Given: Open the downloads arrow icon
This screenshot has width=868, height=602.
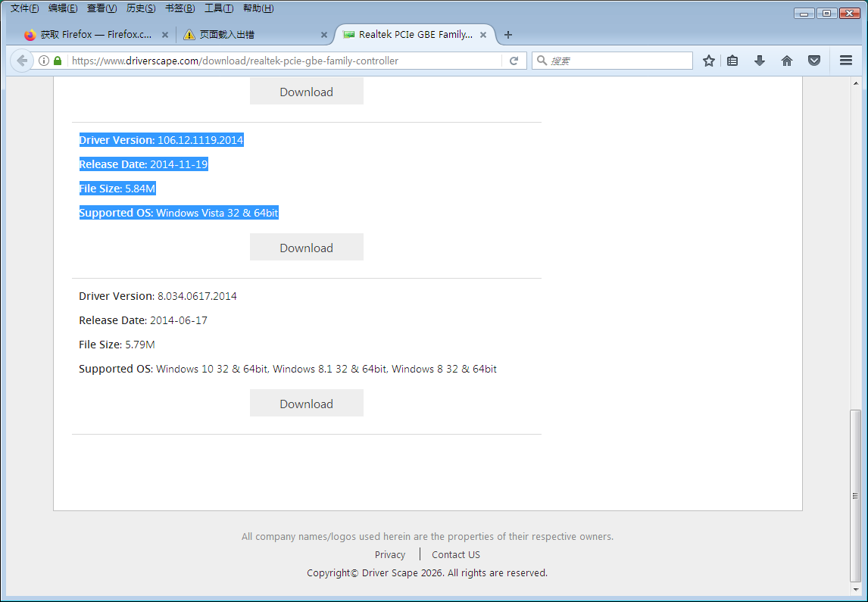Looking at the screenshot, I should (760, 61).
